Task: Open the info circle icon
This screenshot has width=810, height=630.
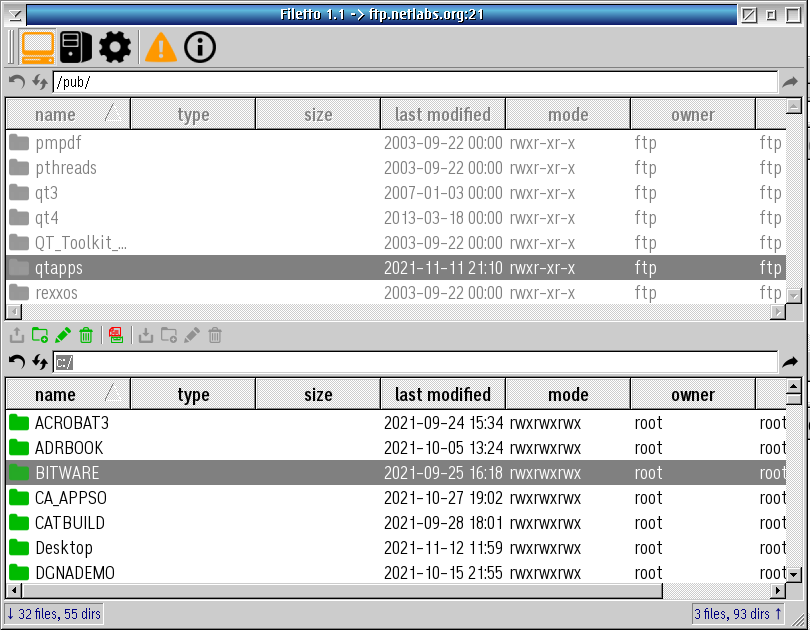Action: click(x=200, y=46)
